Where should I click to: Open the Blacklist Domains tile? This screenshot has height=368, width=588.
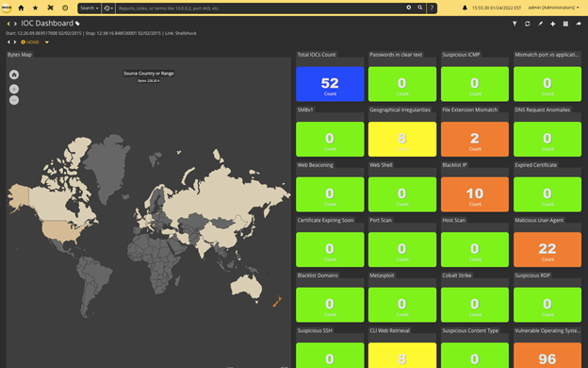pyautogui.click(x=330, y=305)
